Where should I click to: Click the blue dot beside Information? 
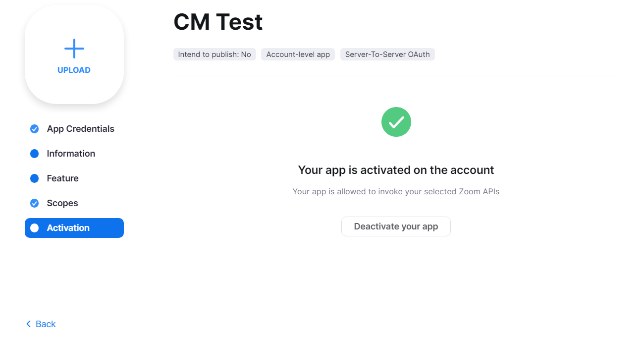[34, 154]
